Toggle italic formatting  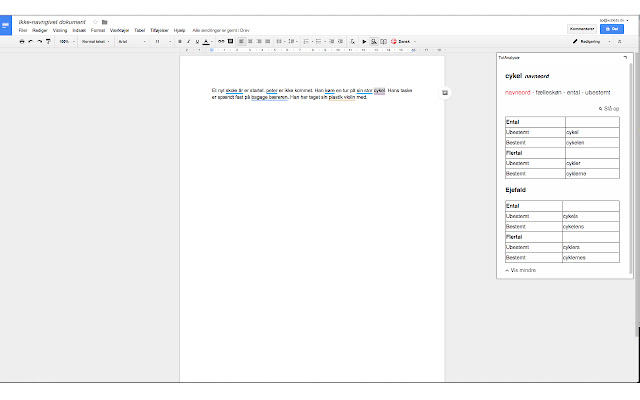pyautogui.click(x=187, y=42)
